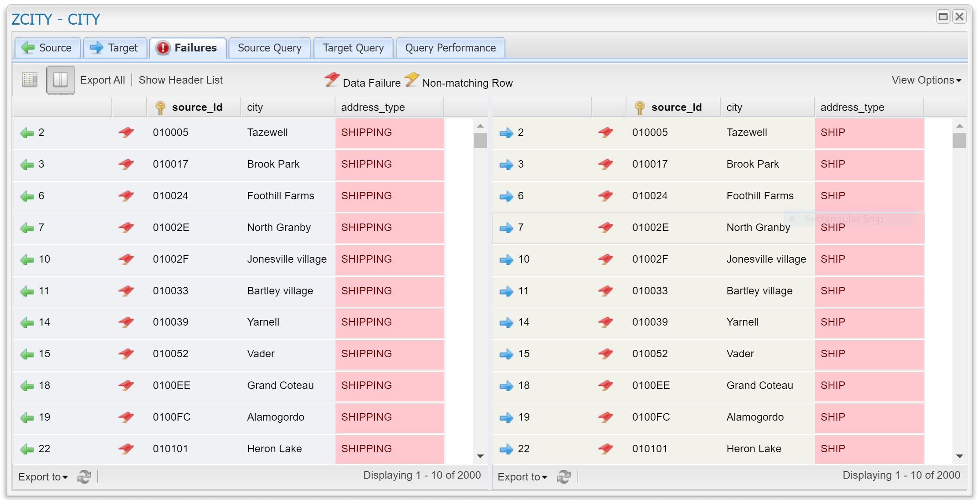Viewport: 980px width, 502px height.
Task: Click source_id 01002E in left pane
Action: click(x=171, y=227)
